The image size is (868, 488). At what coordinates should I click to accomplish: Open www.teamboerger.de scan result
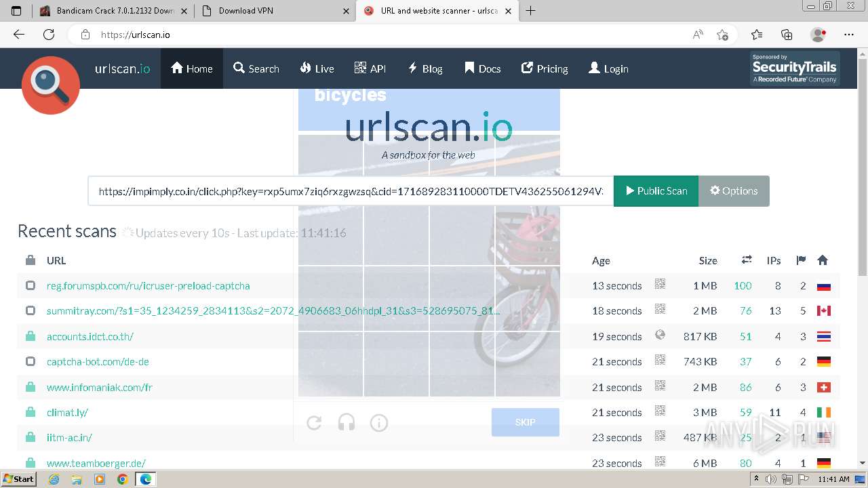point(96,464)
